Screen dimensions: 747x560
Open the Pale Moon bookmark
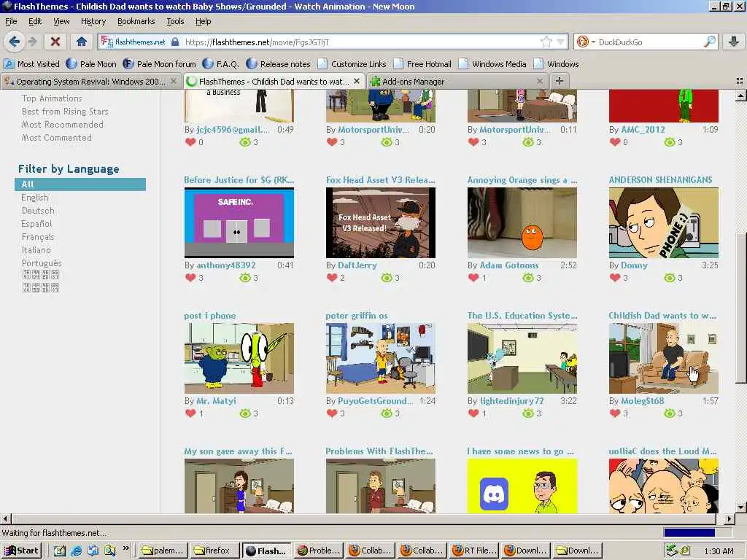click(91, 64)
